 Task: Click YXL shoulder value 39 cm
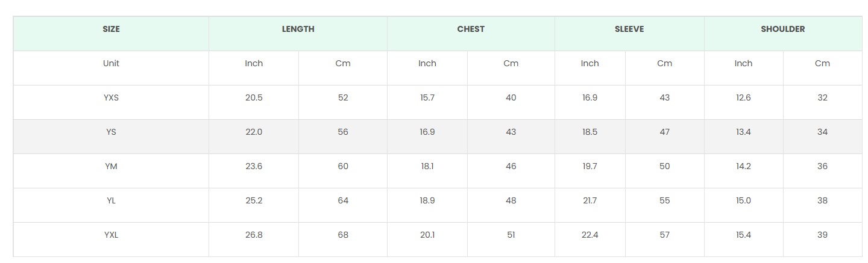pyautogui.click(x=822, y=235)
